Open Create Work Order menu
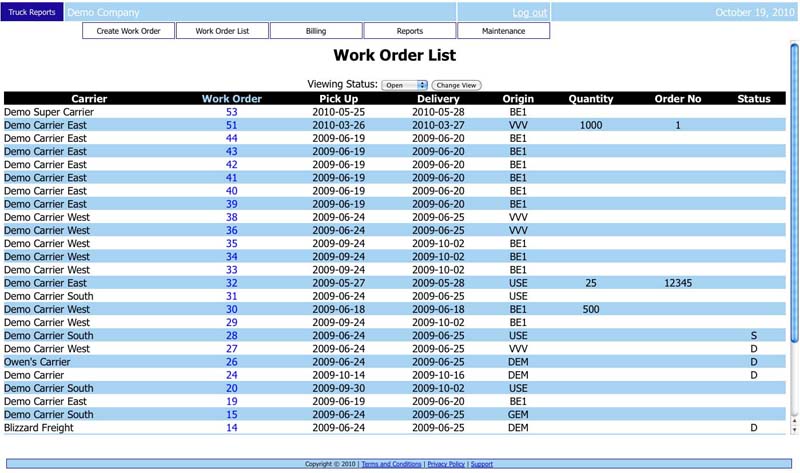This screenshot has height=473, width=800. [x=128, y=31]
